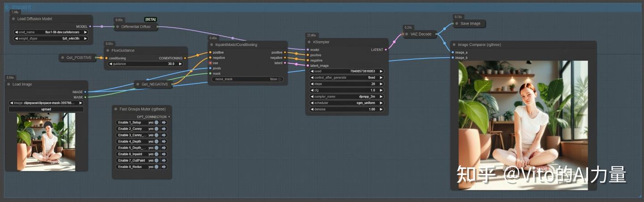Toggle Enable 8_Redux group switch
The image size is (644, 202).
[x=157, y=167]
